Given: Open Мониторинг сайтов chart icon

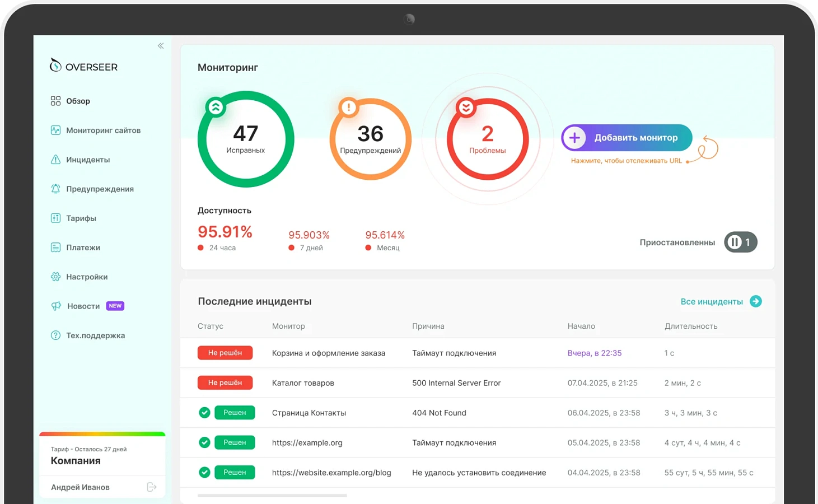Looking at the screenshot, I should (55, 130).
